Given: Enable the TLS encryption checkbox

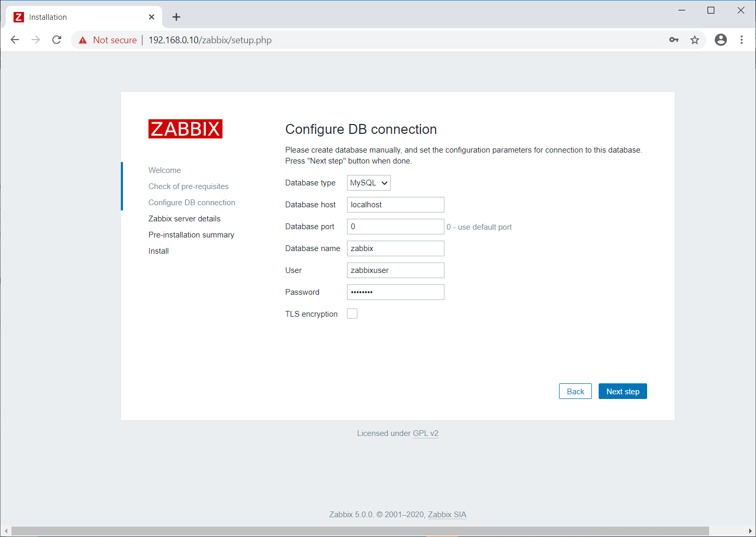Looking at the screenshot, I should [352, 314].
